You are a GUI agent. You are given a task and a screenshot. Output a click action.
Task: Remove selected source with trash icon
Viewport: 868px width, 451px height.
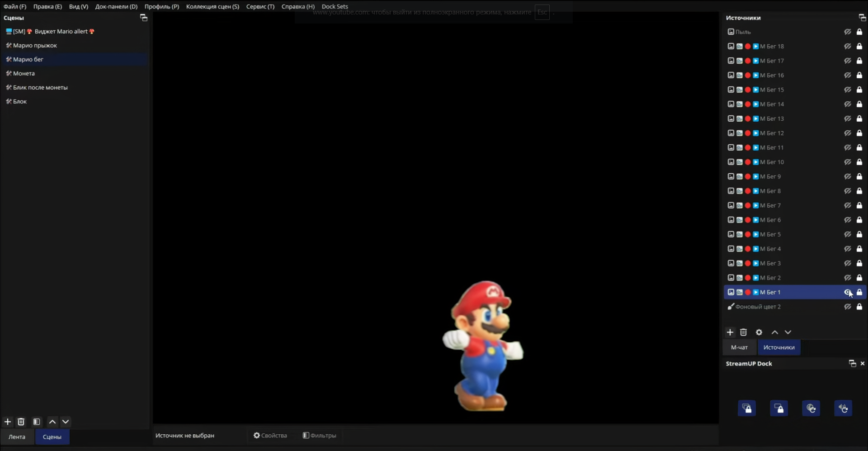[x=743, y=332]
